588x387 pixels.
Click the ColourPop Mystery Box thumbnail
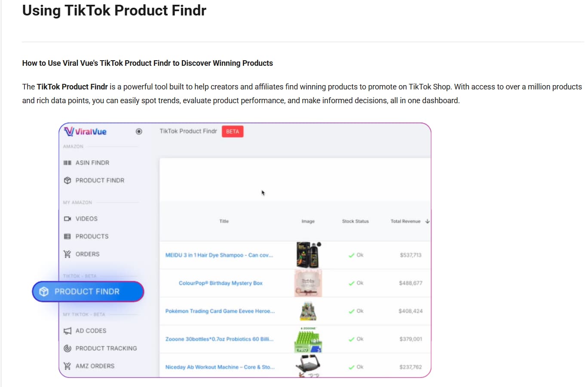coord(308,283)
